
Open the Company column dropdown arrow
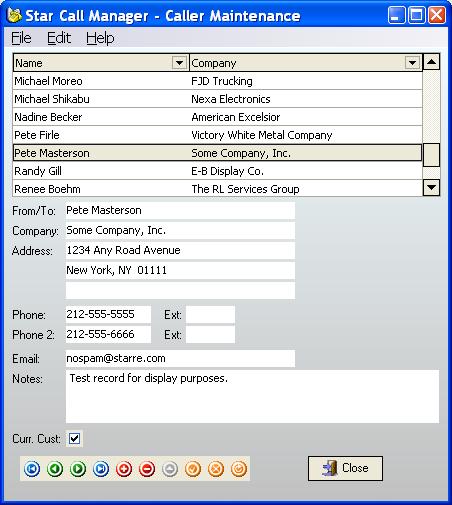coord(412,63)
